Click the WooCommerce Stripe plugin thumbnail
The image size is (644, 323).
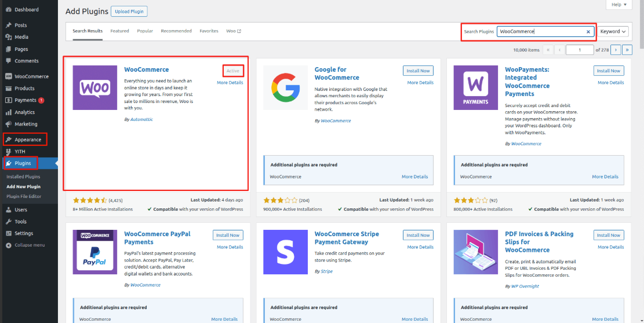click(x=285, y=252)
